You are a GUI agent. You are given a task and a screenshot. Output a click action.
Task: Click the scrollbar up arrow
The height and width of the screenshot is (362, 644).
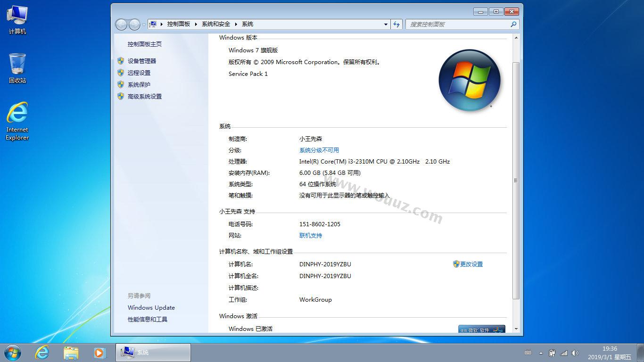tap(516, 38)
